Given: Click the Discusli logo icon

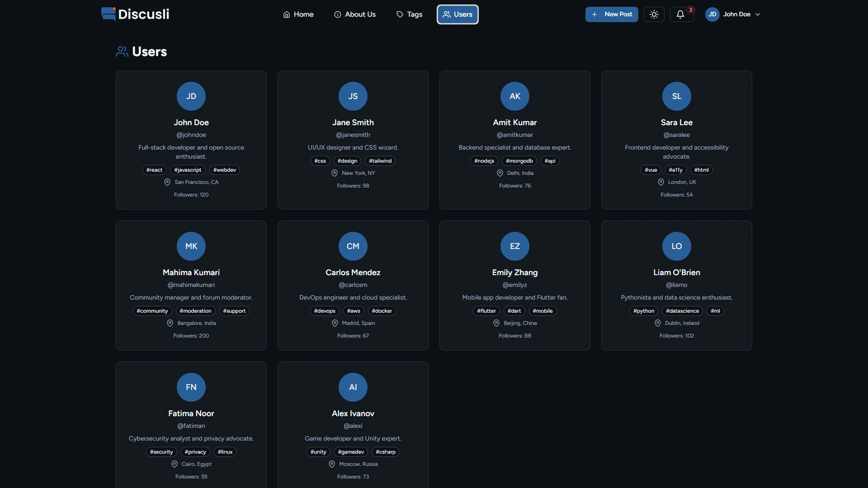Looking at the screenshot, I should [x=108, y=14].
